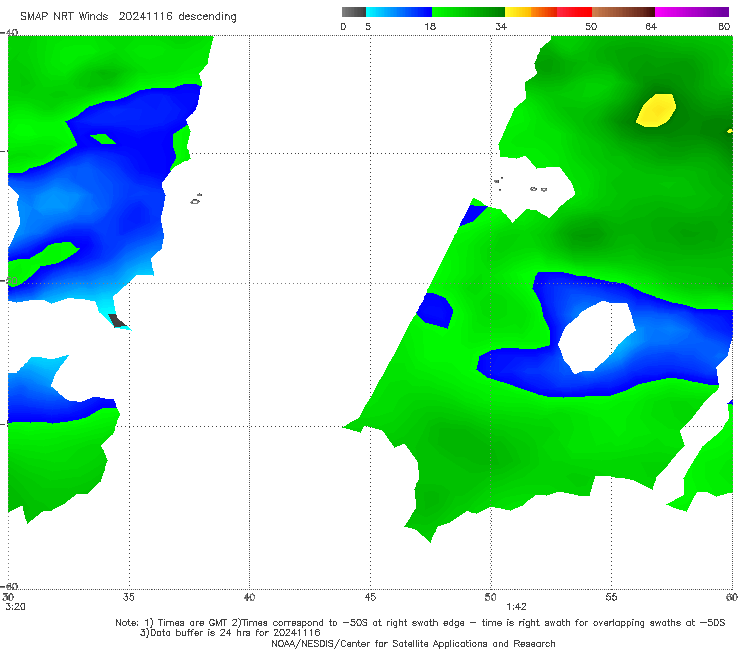The width and height of the screenshot is (740, 650).
Task: Pick the red color bar segment before 50
Action: click(574, 12)
